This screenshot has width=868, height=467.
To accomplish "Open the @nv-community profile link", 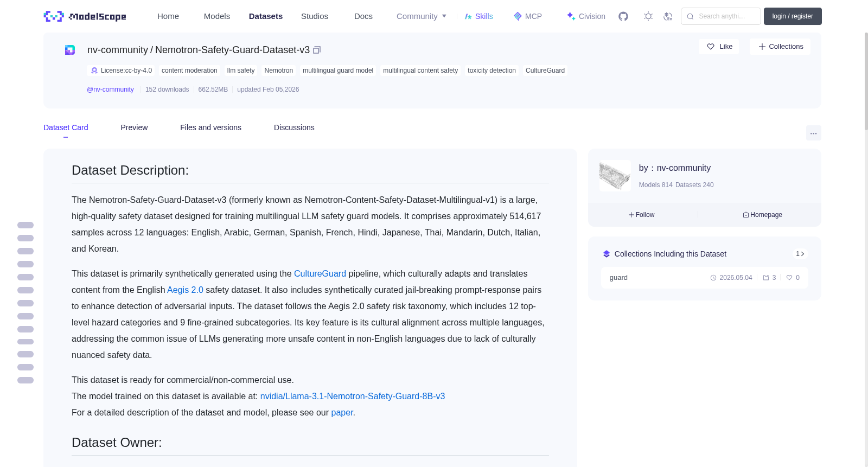I will click(x=110, y=89).
